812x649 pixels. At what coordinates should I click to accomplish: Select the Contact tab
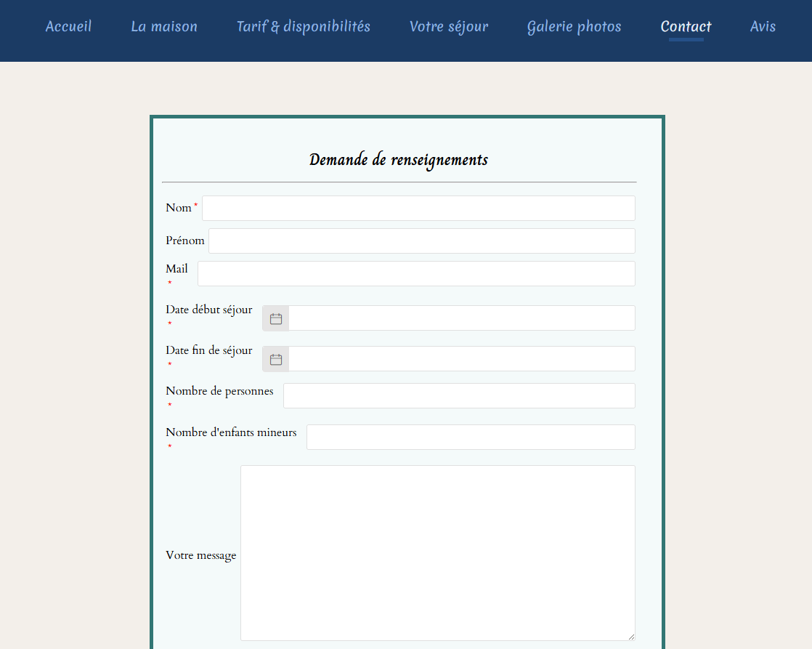click(x=686, y=26)
